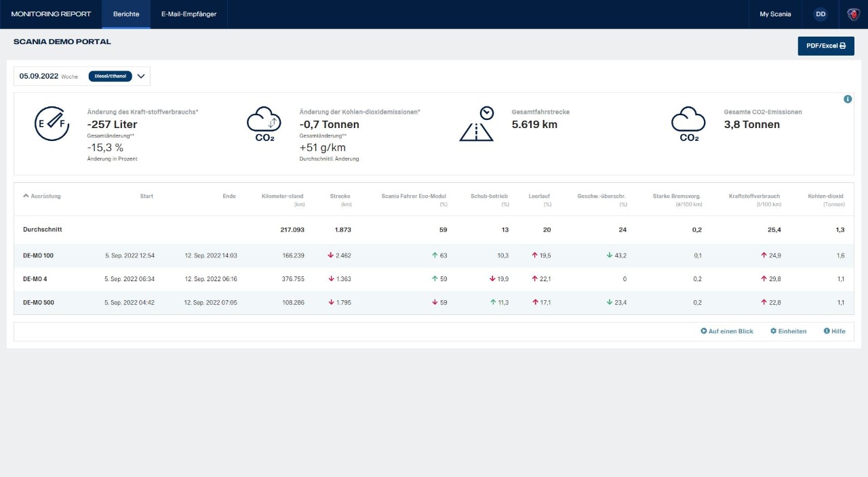Click the info icon in summary panel
Image resolution: width=868 pixels, height=477 pixels.
coord(848,99)
